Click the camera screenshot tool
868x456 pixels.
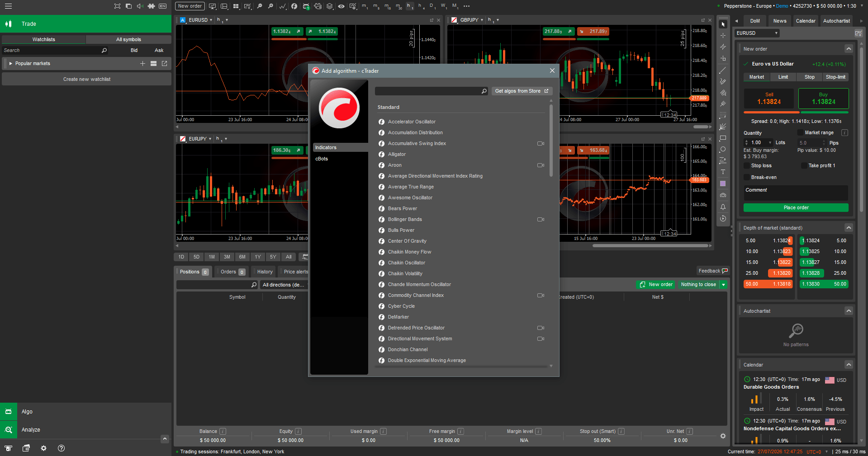point(723,195)
